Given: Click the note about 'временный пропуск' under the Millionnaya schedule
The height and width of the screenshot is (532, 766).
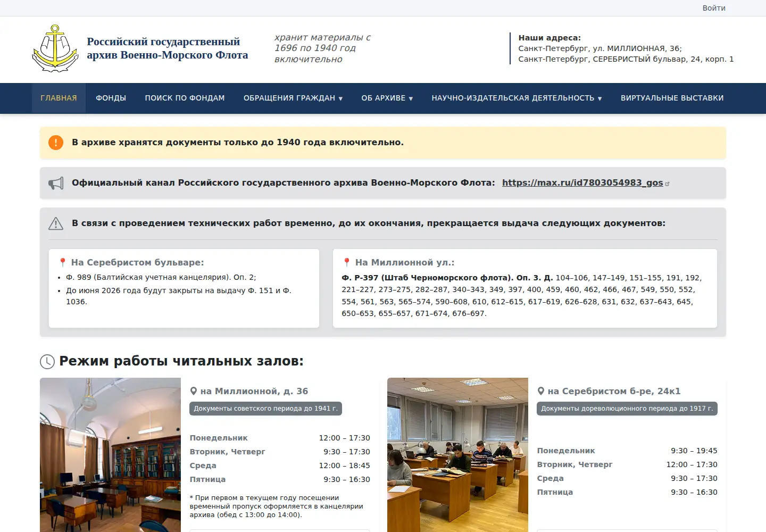Looking at the screenshot, I should [277, 506].
